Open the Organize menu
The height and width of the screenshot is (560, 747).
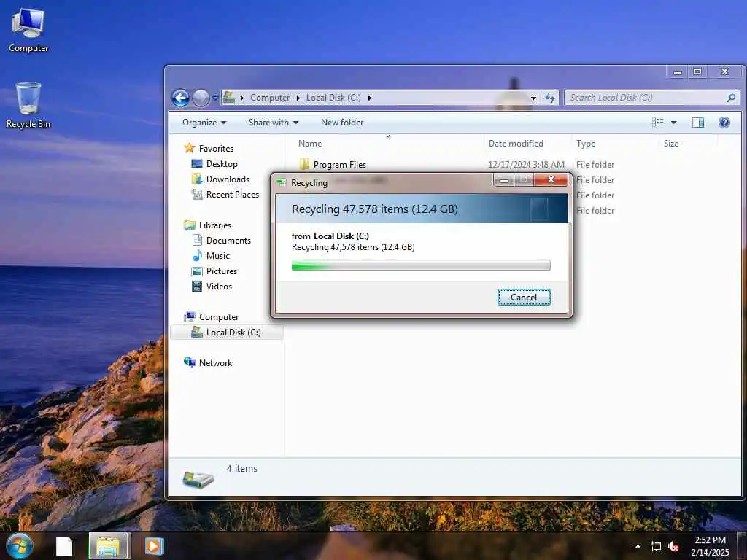click(x=204, y=122)
